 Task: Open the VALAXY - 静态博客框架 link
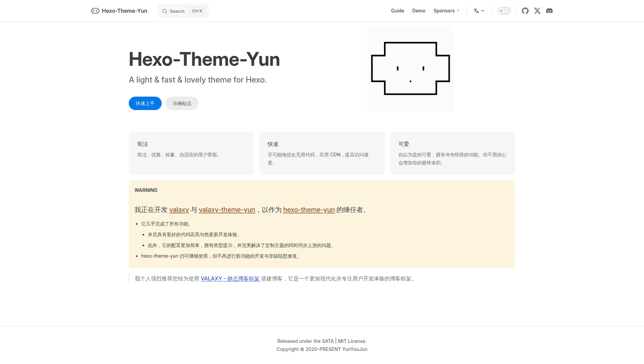click(230, 279)
